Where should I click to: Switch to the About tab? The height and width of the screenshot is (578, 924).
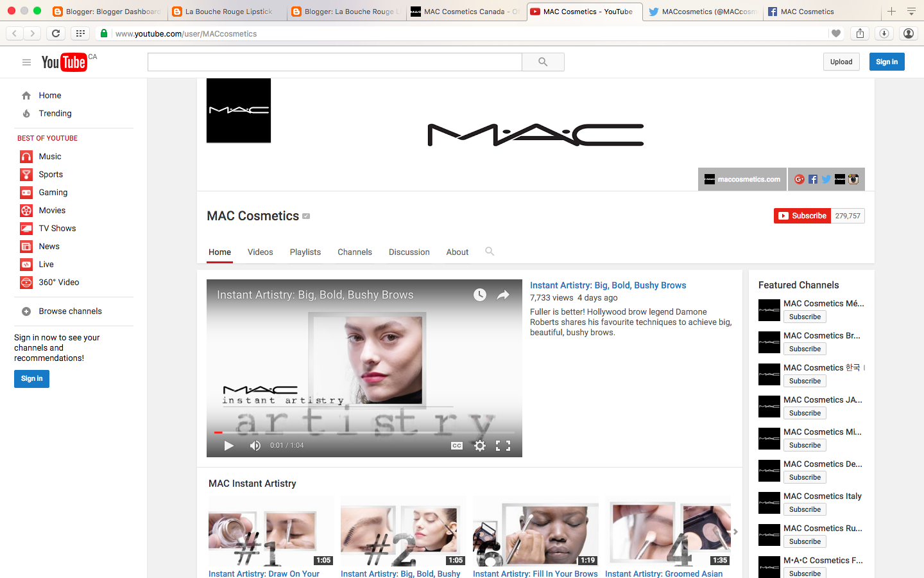pyautogui.click(x=458, y=252)
